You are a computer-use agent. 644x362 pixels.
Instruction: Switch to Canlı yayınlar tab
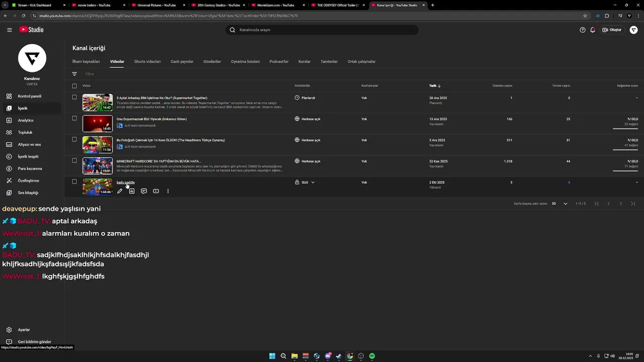pos(182,61)
